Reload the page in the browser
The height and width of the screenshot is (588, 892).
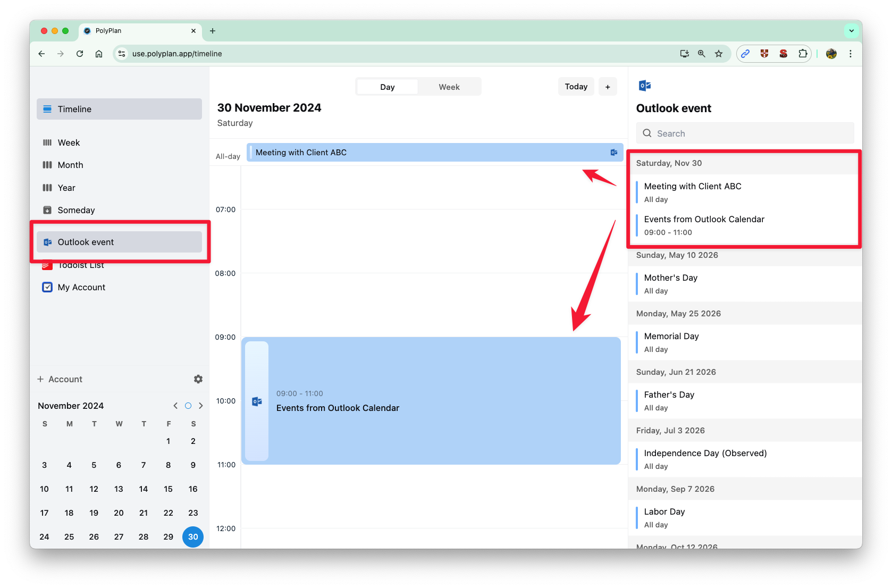80,54
